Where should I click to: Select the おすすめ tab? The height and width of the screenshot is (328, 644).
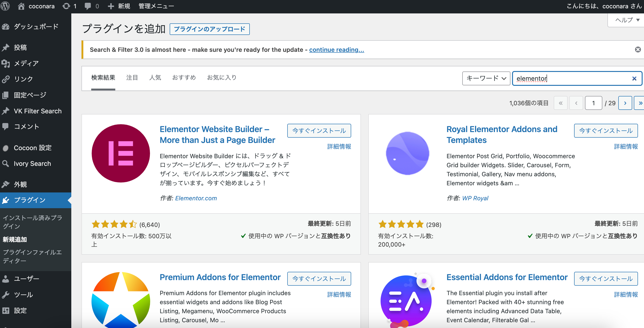click(x=184, y=78)
